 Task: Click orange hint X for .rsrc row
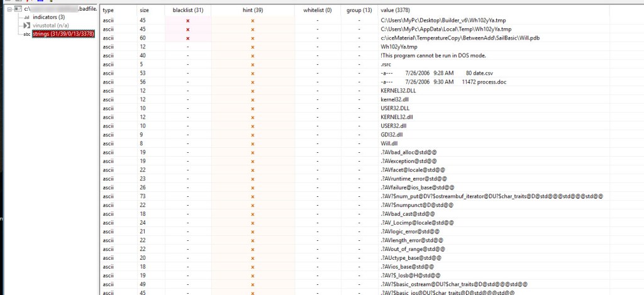point(252,64)
